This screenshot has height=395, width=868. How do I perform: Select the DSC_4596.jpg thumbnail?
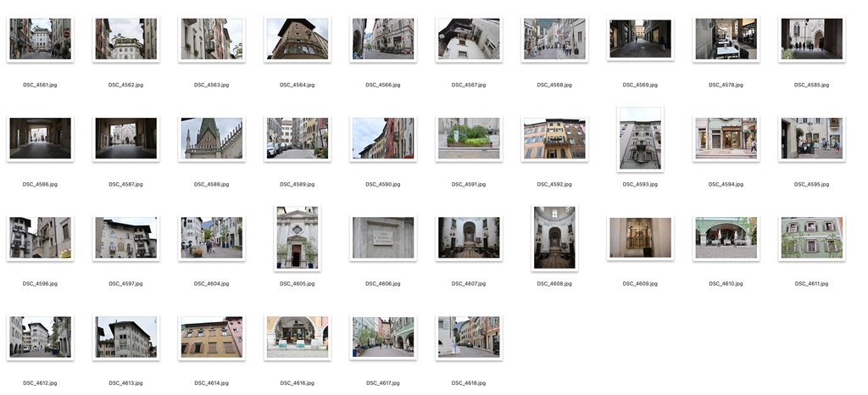(40, 238)
